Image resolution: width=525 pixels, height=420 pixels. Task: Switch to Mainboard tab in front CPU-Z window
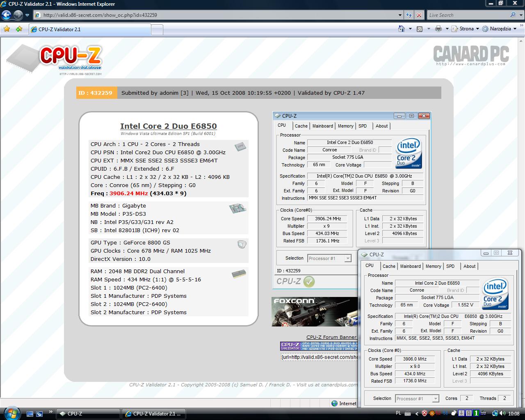pos(410,266)
